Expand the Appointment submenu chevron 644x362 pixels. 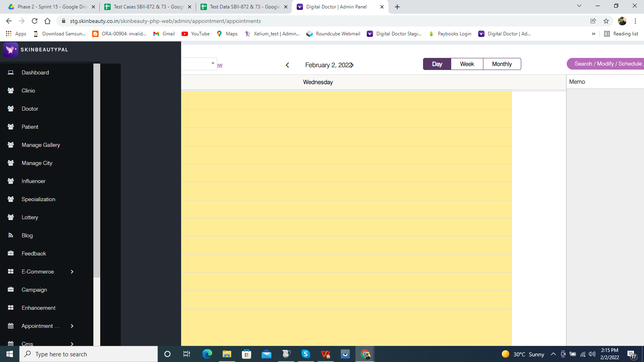pos(72,326)
